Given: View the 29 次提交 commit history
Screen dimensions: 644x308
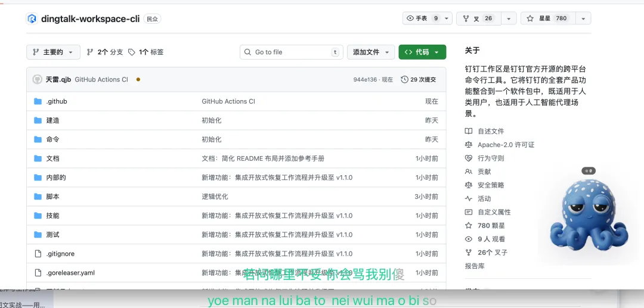Looking at the screenshot, I should pos(419,80).
